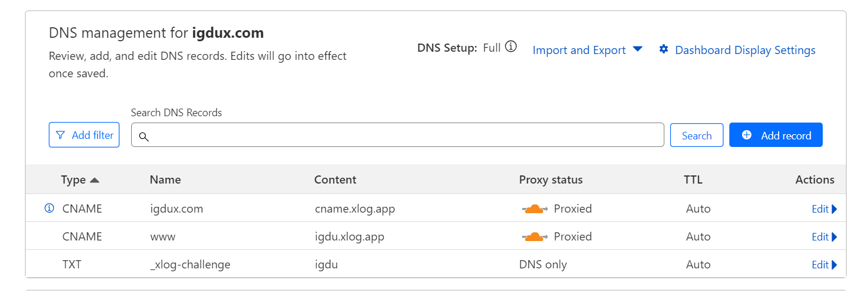Expand Edit for the www CNAME record

point(824,237)
